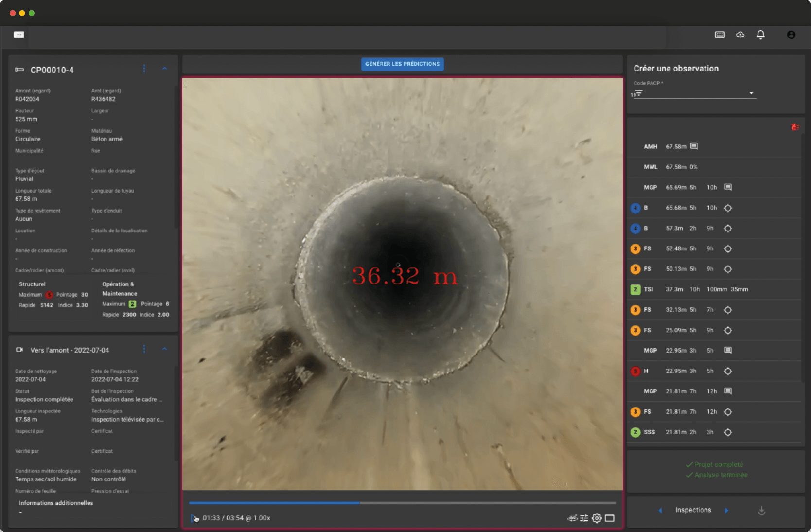Toggle fullscreen video rectangle icon
This screenshot has width=811, height=532.
coord(610,518)
